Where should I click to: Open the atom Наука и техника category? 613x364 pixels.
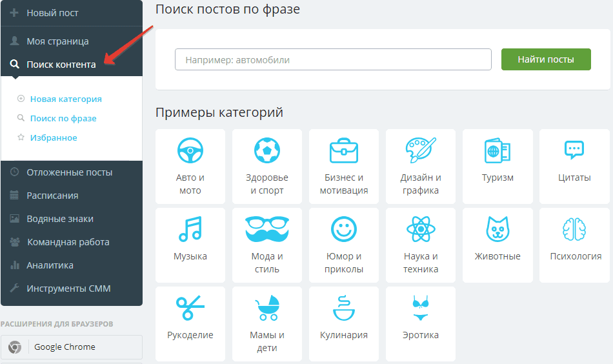click(421, 228)
